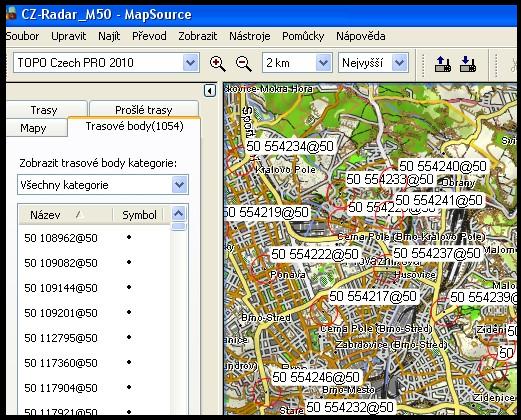The image size is (521, 420).
Task: Open the Najít menu
Action: 109,36
